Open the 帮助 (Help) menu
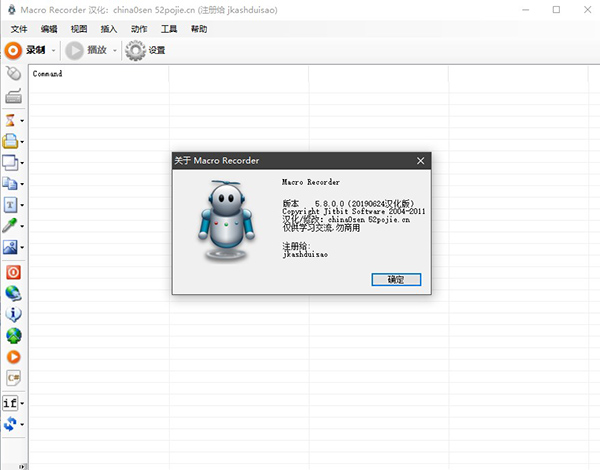Screen dimensions: 600x470 click(x=199, y=29)
